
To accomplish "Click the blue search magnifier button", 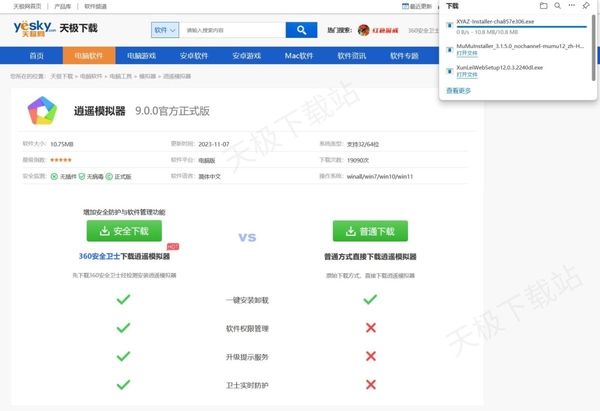I will [302, 30].
